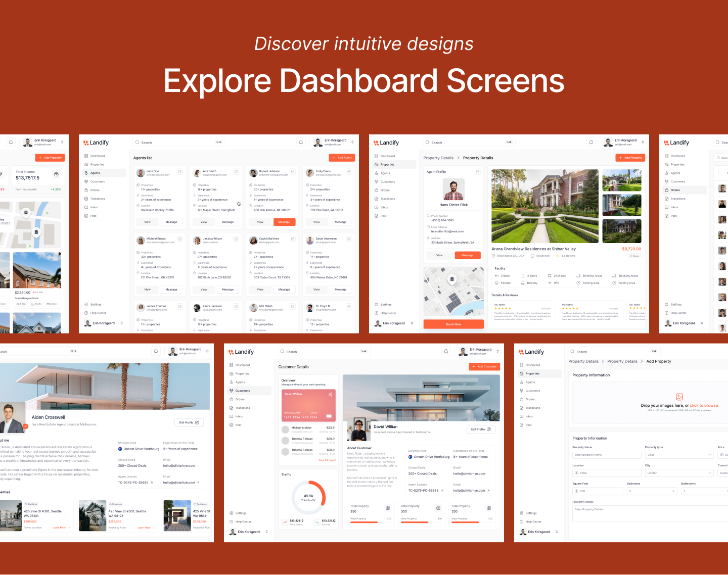This screenshot has height=575, width=728.
Task: Open notifications bell on Agents list screen
Action: click(x=301, y=142)
